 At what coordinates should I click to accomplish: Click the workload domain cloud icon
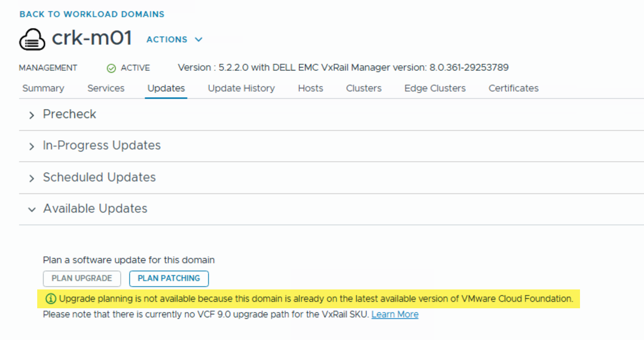coord(32,40)
